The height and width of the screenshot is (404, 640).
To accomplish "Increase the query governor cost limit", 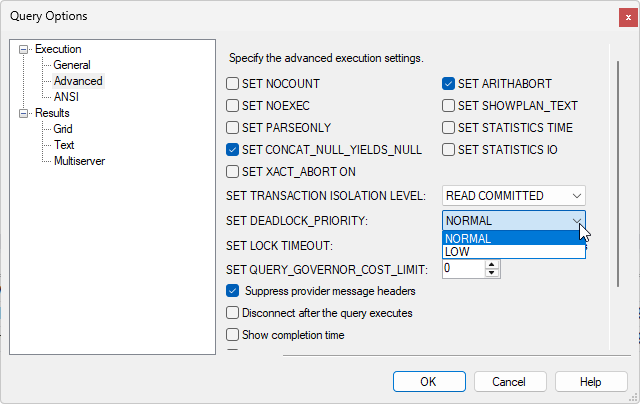I will click(x=490, y=265).
